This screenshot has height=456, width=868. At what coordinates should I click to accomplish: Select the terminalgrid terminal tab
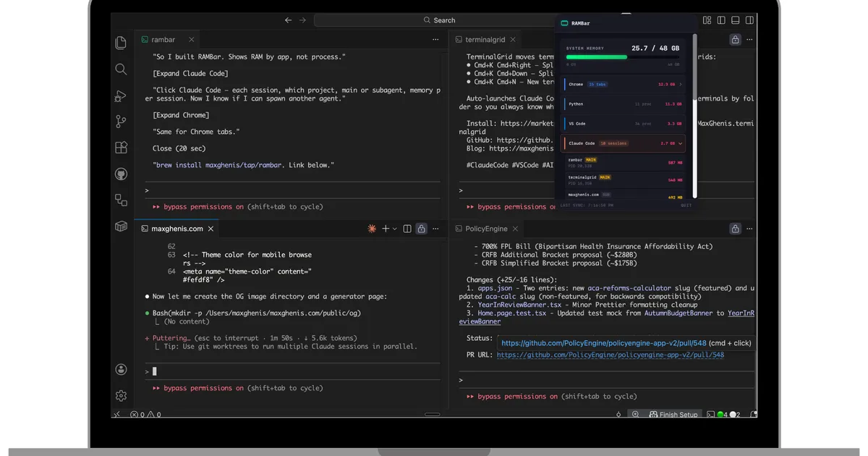coord(485,40)
